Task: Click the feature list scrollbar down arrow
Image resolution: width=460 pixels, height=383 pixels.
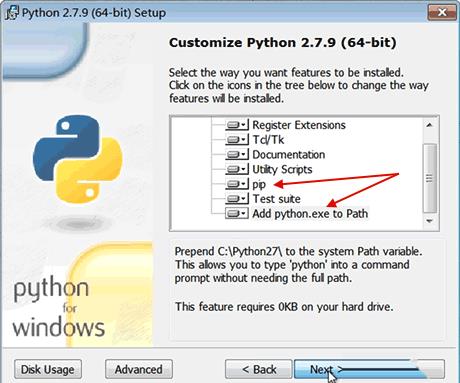Action: tap(429, 221)
